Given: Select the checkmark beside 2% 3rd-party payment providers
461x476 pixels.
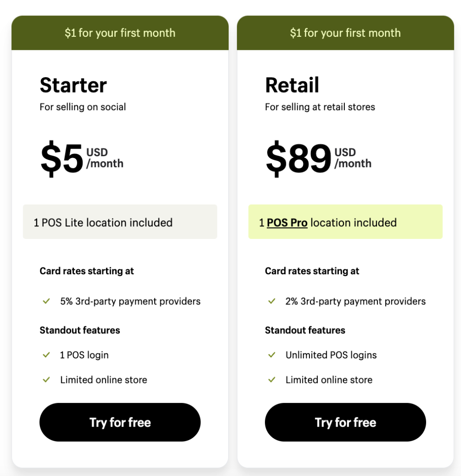Looking at the screenshot, I should 271,301.
